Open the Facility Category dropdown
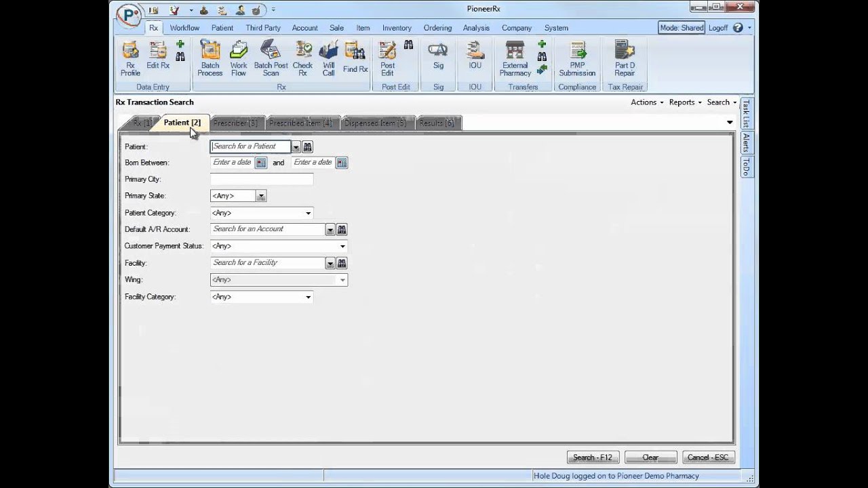This screenshot has width=868, height=488. (x=308, y=297)
